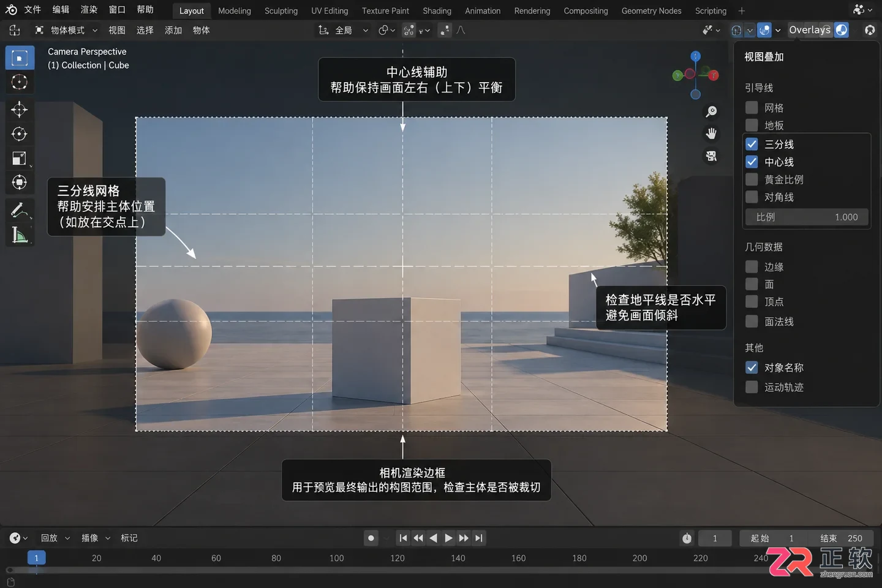This screenshot has height=588, width=882.
Task: Click the zoom view magnifier icon
Action: tap(711, 111)
